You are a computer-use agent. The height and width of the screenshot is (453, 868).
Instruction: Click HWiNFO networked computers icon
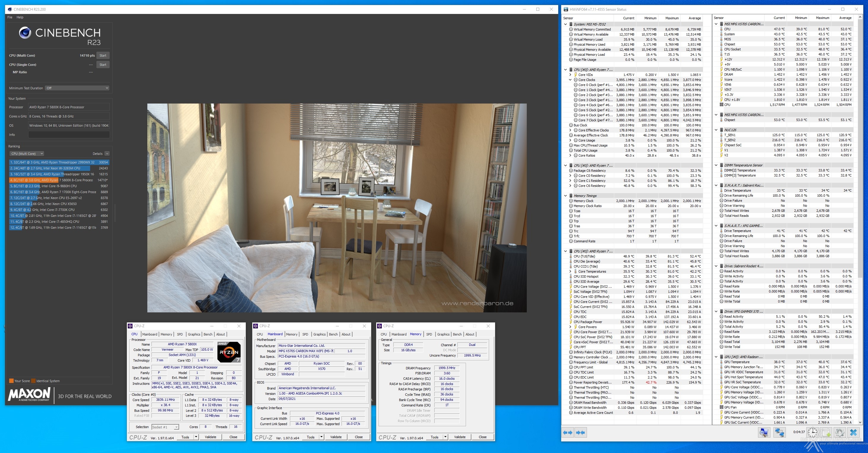tap(779, 433)
